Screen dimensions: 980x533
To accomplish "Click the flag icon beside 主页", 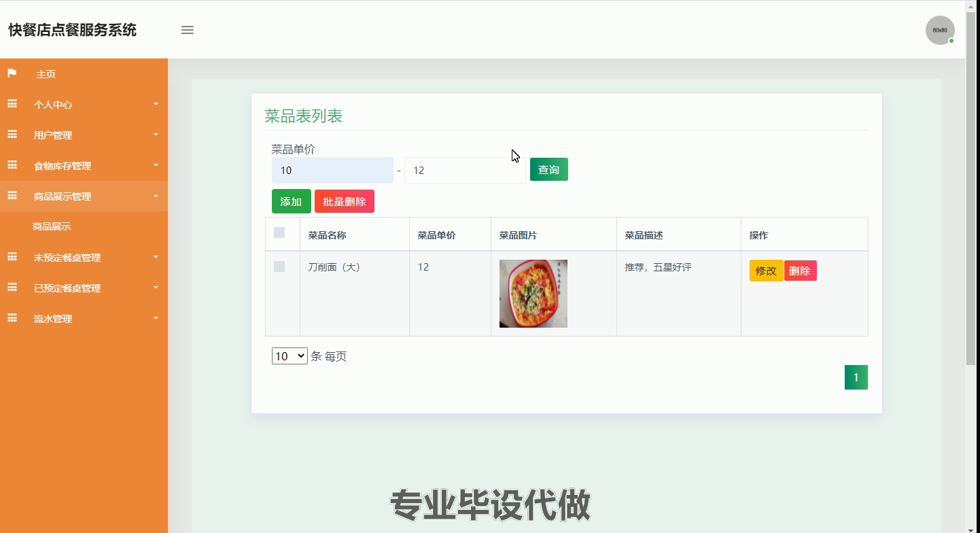I will pos(12,73).
